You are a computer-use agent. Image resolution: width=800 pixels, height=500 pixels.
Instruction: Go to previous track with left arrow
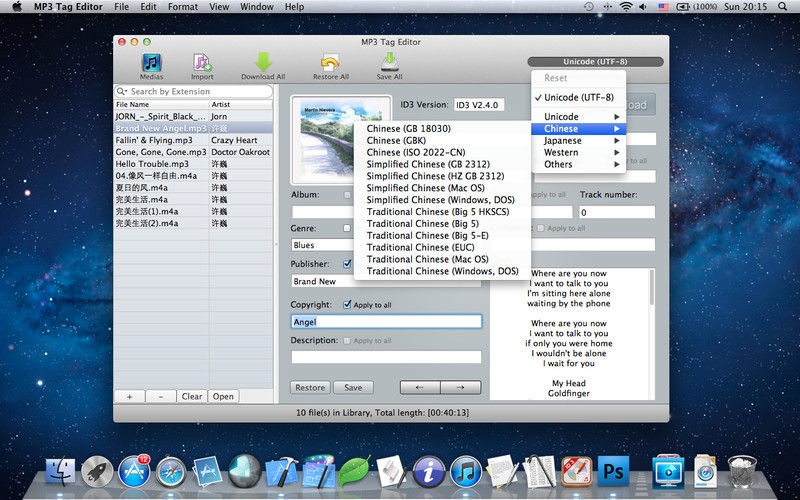pyautogui.click(x=420, y=388)
